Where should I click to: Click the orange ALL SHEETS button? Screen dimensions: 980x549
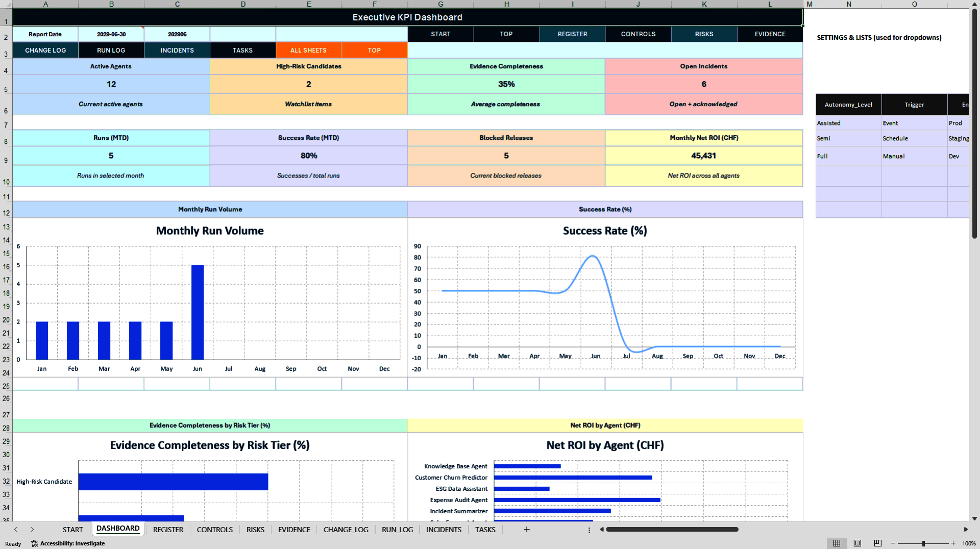[x=308, y=51]
